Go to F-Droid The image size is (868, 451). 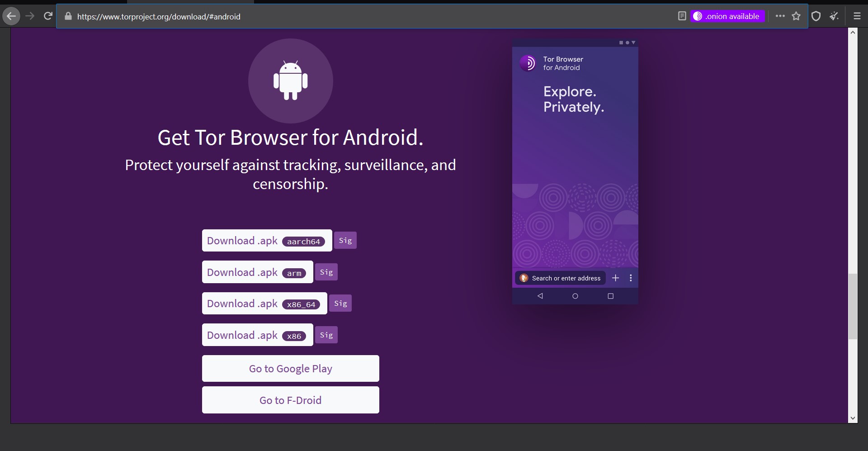pyautogui.click(x=291, y=400)
